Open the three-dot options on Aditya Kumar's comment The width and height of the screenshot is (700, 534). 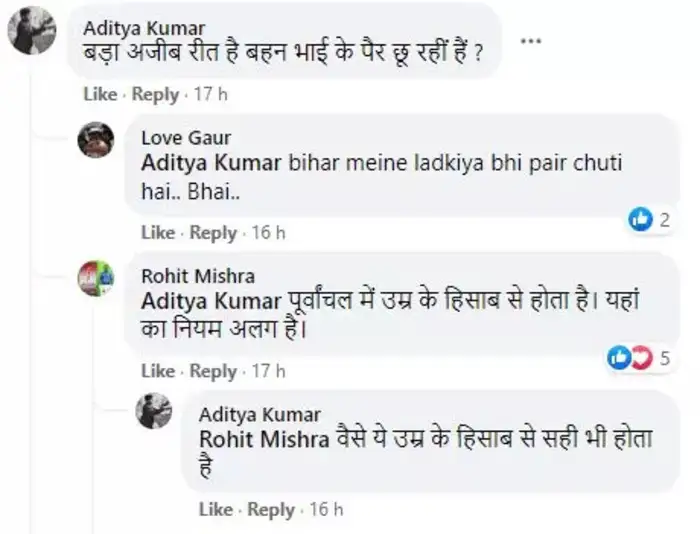(531, 41)
